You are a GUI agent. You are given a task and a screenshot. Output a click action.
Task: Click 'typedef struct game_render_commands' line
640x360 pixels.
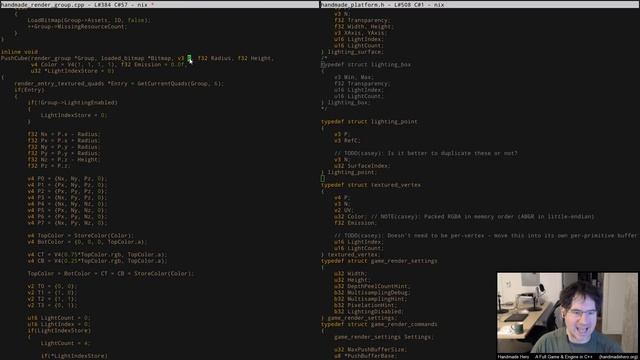pos(379,324)
